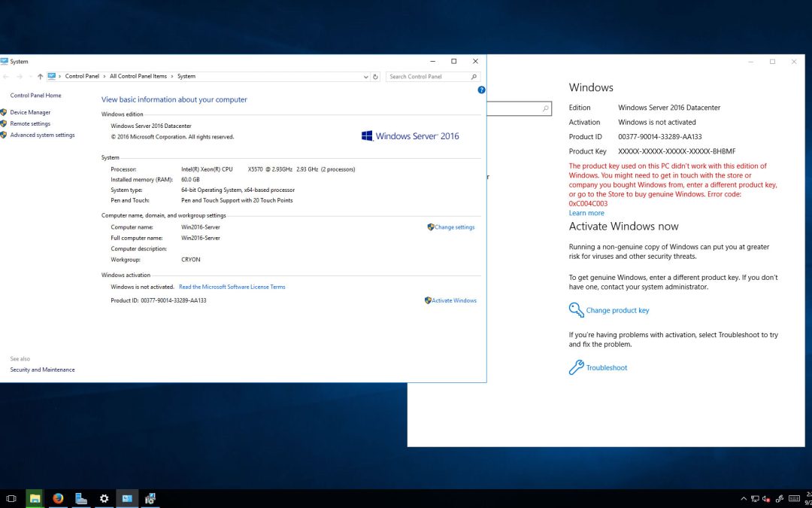
Task: Open Advanced system settings link
Action: (x=42, y=135)
